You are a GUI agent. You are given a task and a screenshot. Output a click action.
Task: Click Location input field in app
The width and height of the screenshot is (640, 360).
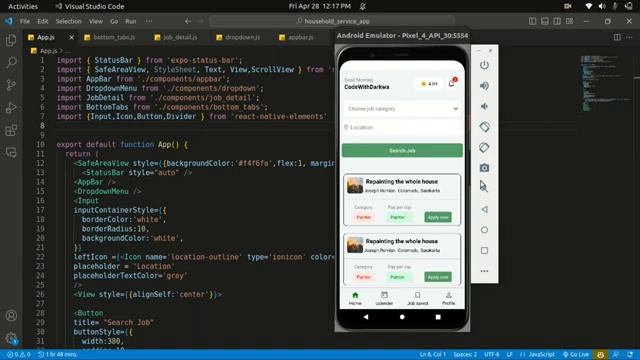click(x=402, y=127)
